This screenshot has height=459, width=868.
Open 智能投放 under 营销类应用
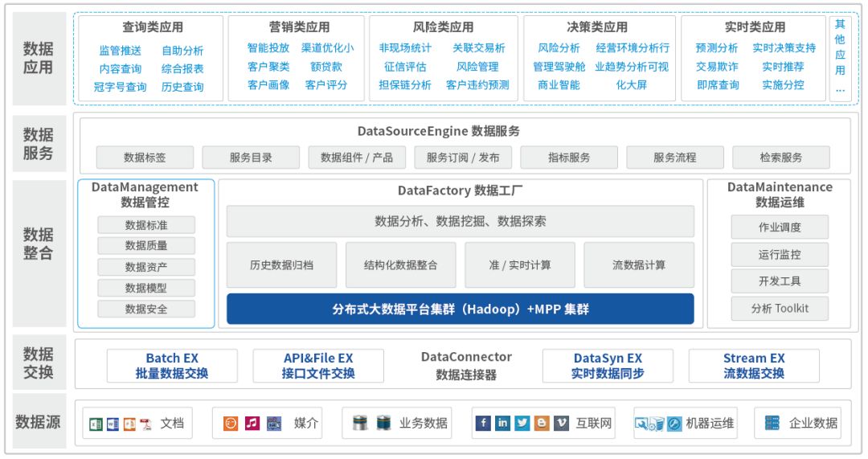[268, 48]
